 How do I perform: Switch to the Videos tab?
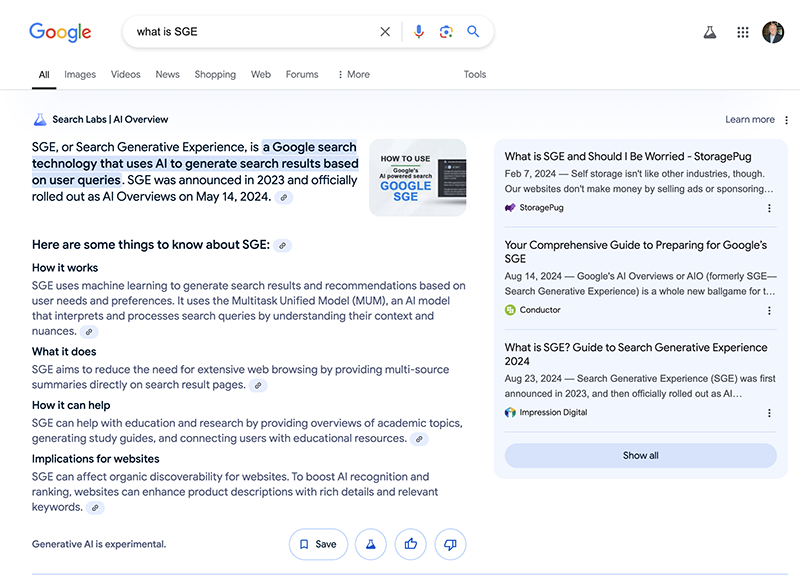point(126,74)
